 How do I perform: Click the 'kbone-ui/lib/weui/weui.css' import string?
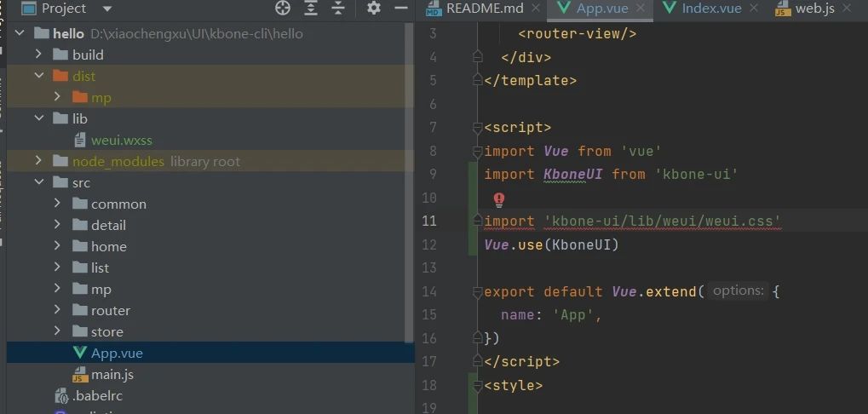[x=663, y=221]
